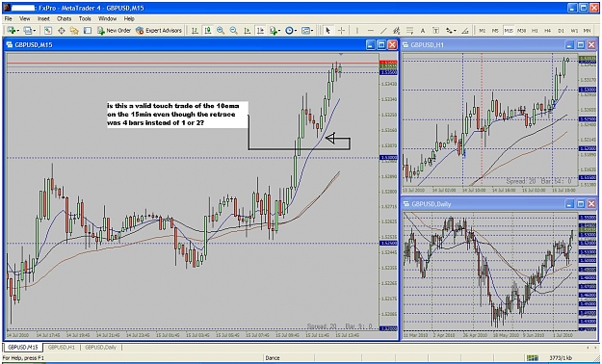Open the Charts menu
This screenshot has height=364, width=602.
pyautogui.click(x=65, y=18)
